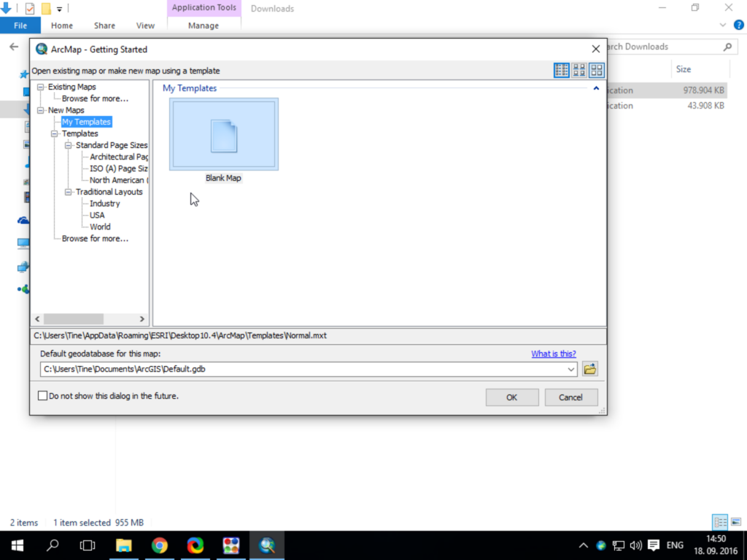Screen dimensions: 747x560
Task: Open Task View on the taskbar
Action: tap(88, 545)
